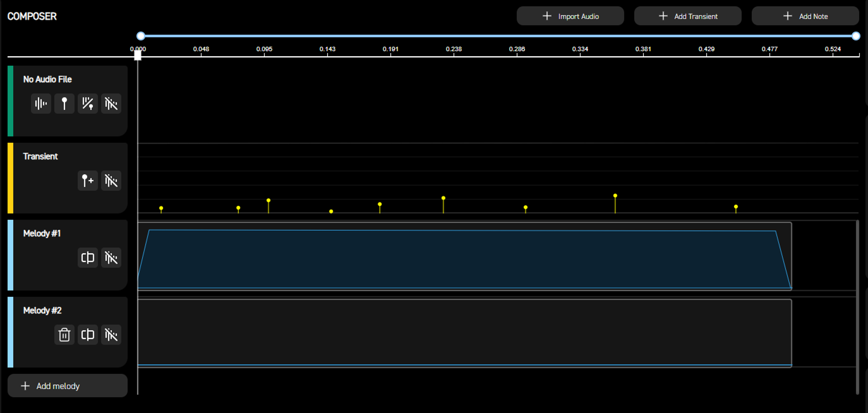Image resolution: width=868 pixels, height=413 pixels.
Task: Mute the No Audio File track
Action: pos(111,104)
